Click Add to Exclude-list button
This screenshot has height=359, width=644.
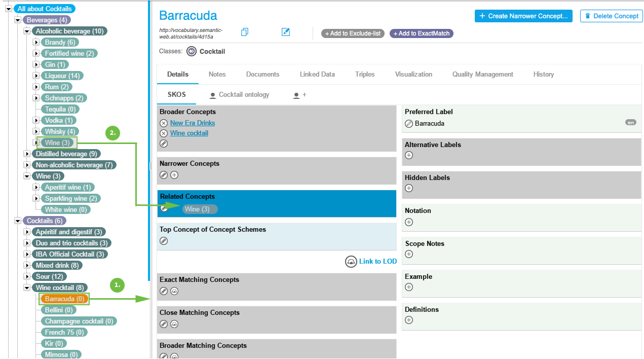click(x=353, y=33)
